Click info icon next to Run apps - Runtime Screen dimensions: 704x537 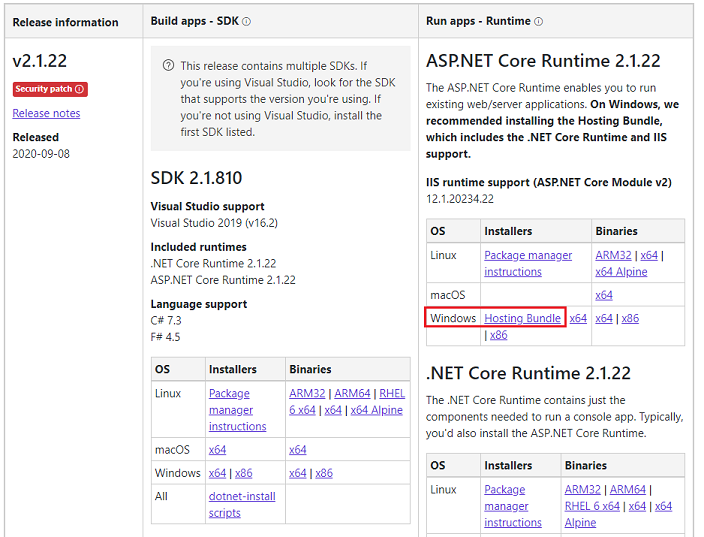tap(538, 22)
